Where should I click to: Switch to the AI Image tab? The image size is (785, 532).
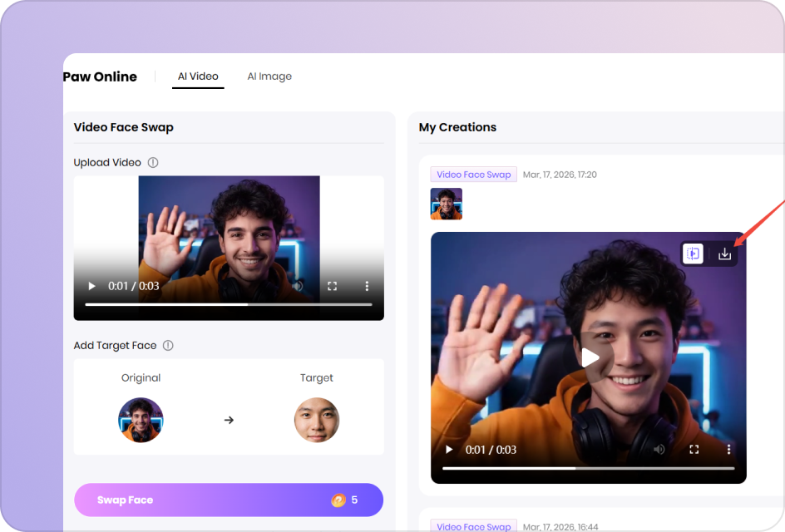(269, 76)
